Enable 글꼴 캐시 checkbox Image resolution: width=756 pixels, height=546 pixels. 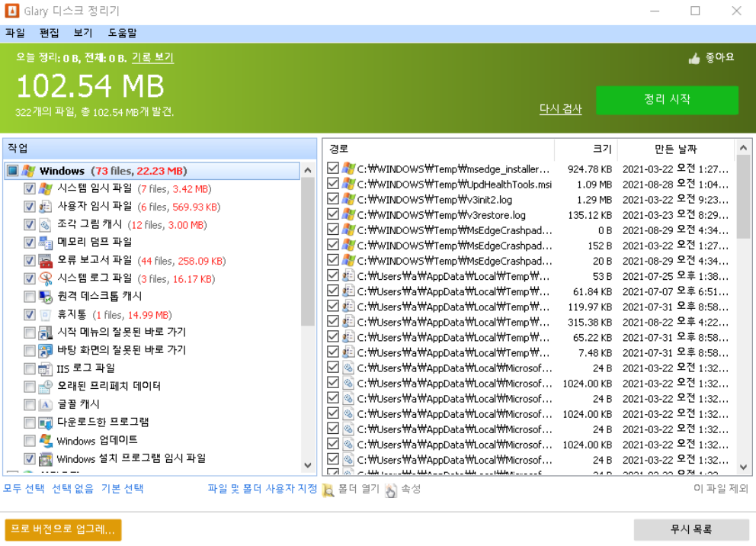[x=30, y=405]
